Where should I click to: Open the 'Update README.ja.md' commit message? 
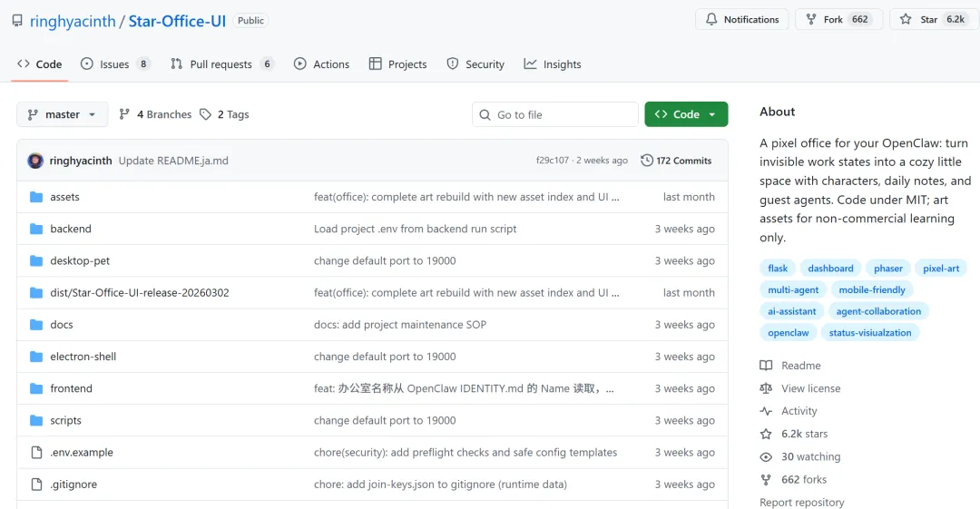click(173, 161)
